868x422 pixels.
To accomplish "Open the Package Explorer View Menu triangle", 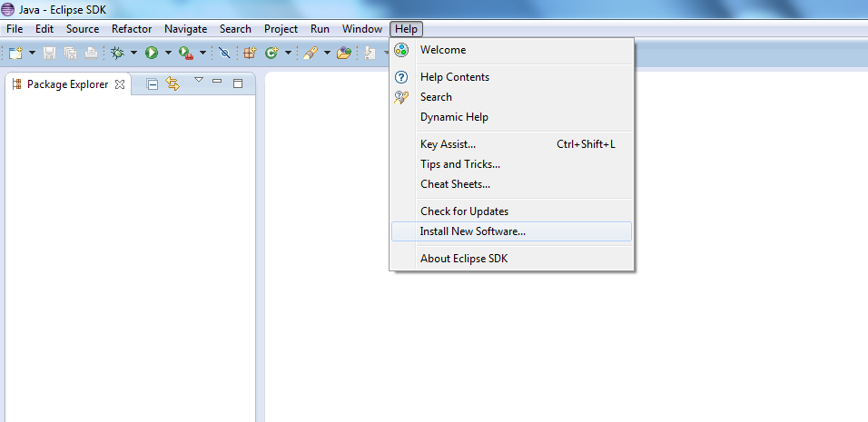I will 199,80.
